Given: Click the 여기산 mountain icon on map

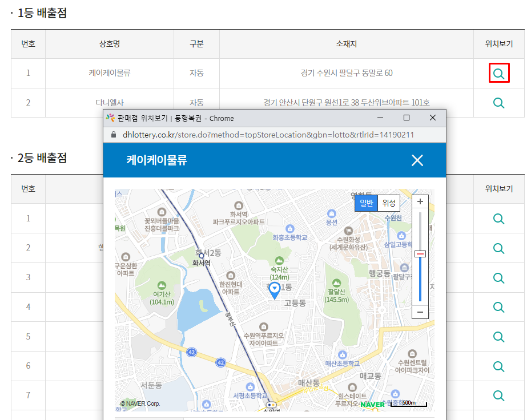Looking at the screenshot, I should tap(162, 285).
